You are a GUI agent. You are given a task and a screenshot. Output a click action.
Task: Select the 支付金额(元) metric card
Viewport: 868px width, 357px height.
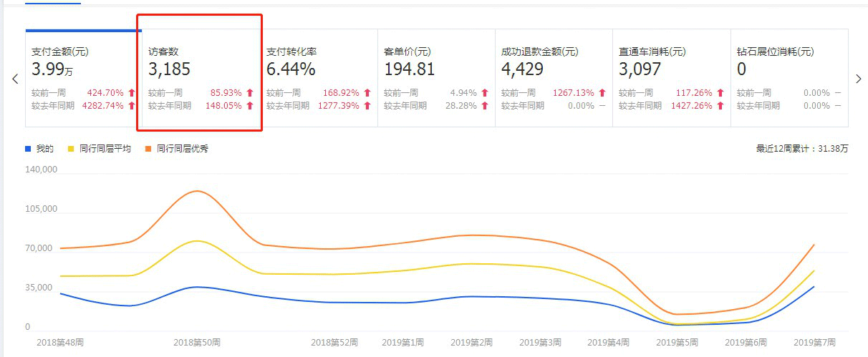coord(83,78)
